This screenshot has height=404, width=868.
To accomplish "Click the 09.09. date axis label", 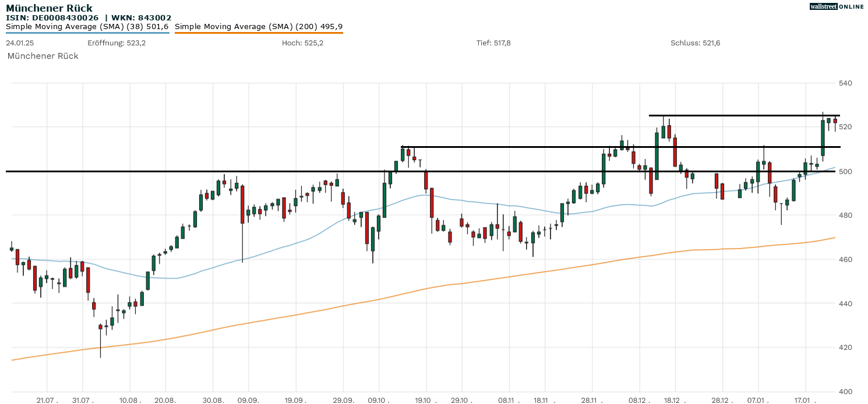I will 249,401.
